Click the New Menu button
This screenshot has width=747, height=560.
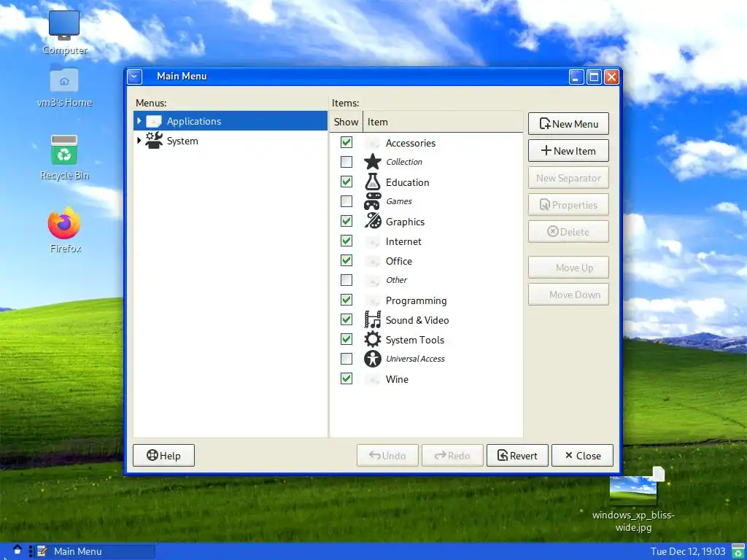coord(568,124)
